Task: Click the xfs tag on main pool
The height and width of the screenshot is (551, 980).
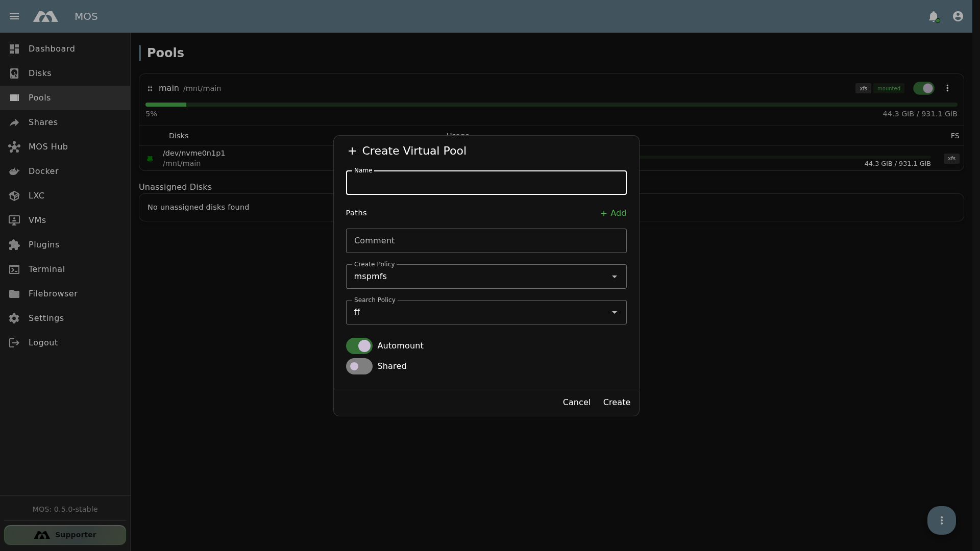Action: point(863,88)
